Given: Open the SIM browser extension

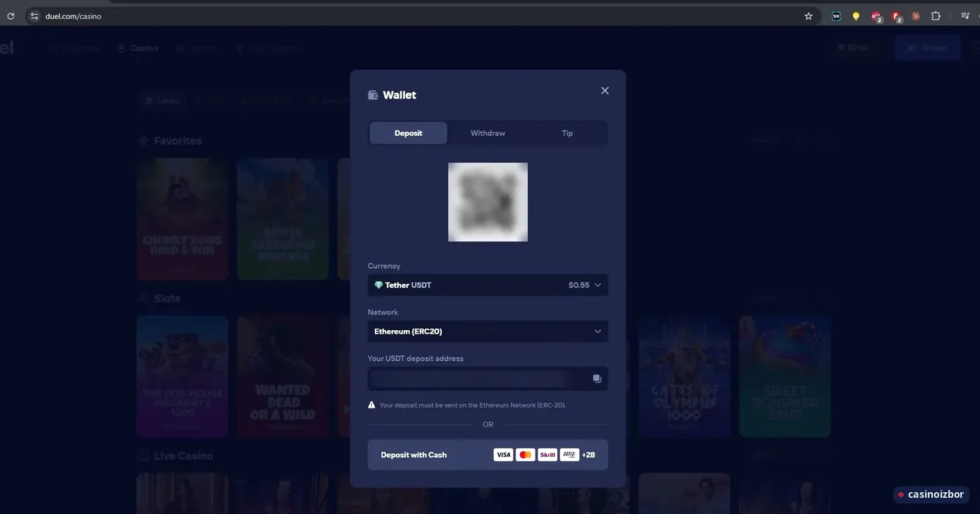Looking at the screenshot, I should 836,15.
